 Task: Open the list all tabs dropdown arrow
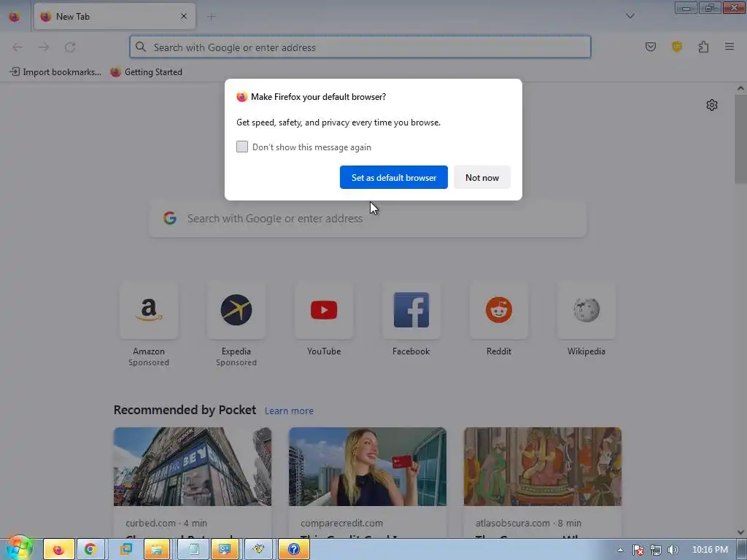(x=630, y=16)
